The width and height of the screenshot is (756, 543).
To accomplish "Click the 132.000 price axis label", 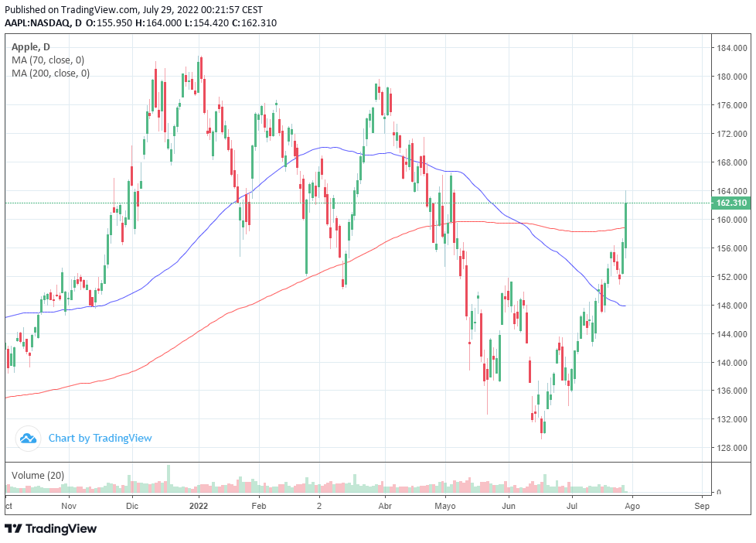I will 732,419.
